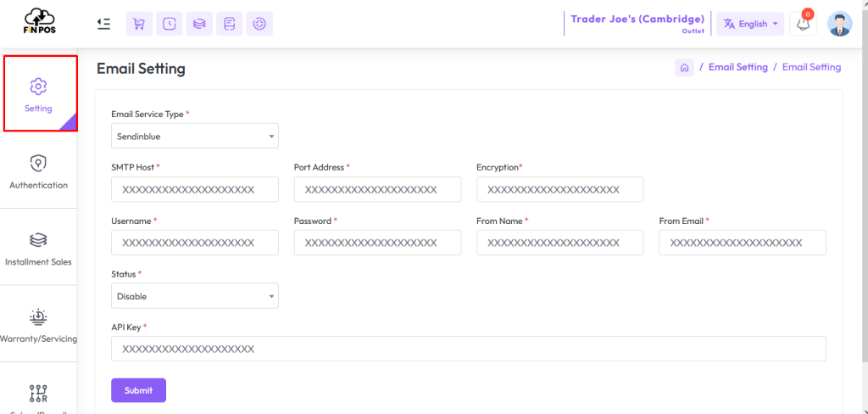This screenshot has width=868, height=414.
Task: Click the Username input field
Action: [195, 243]
